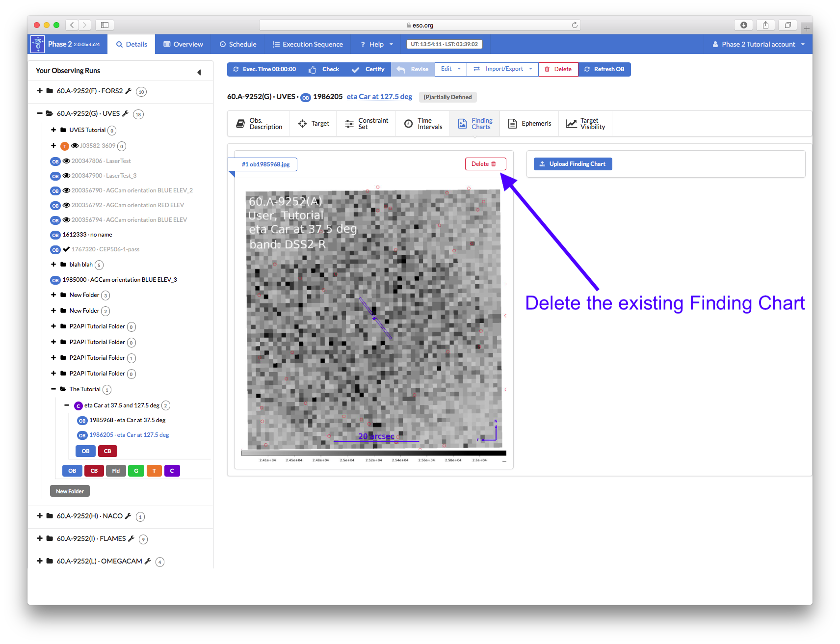Click the purple C concatenation button

click(x=172, y=471)
